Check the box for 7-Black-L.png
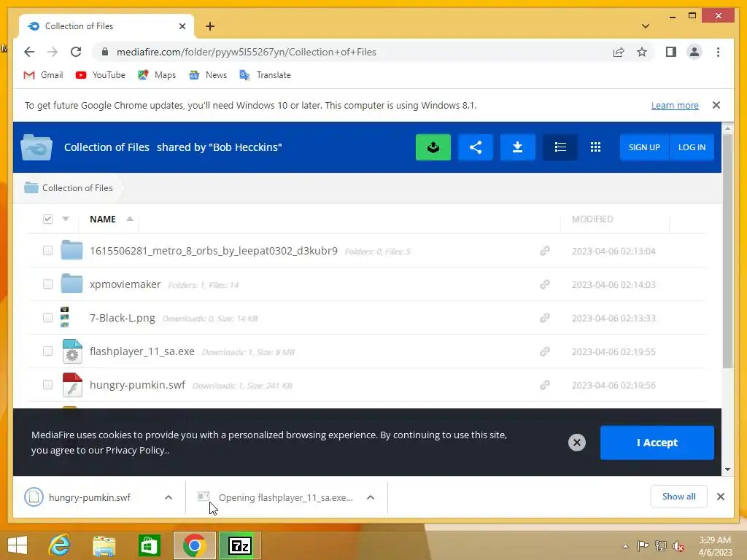Viewport: 747px width, 560px height. (47, 318)
